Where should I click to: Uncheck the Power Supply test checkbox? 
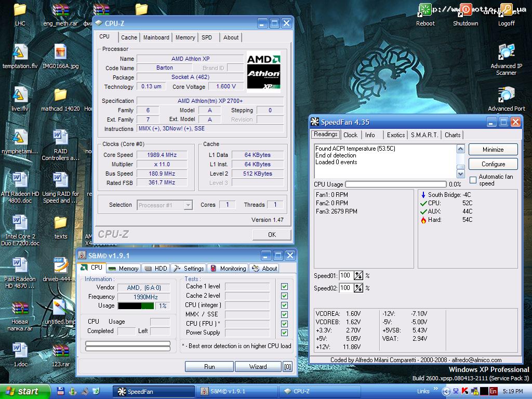click(x=284, y=333)
